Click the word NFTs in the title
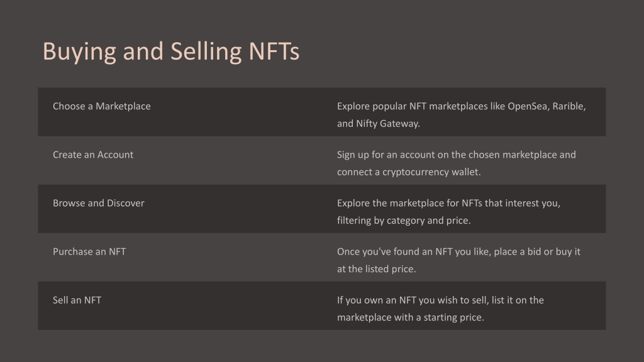Image resolution: width=644 pixels, height=362 pixels. 274,52
